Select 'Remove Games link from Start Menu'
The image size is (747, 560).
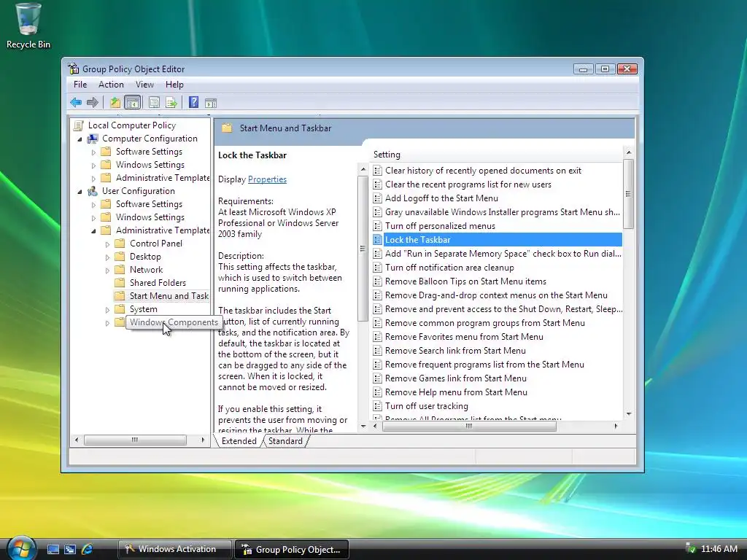pyautogui.click(x=455, y=378)
